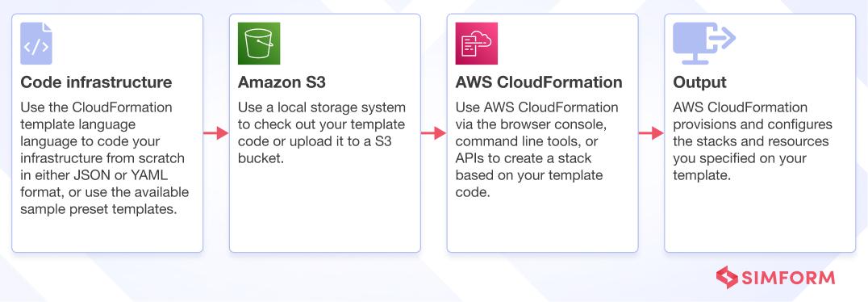The width and height of the screenshot is (868, 302).
Task: Click the AWS CloudFormation description text
Action: 537,149
